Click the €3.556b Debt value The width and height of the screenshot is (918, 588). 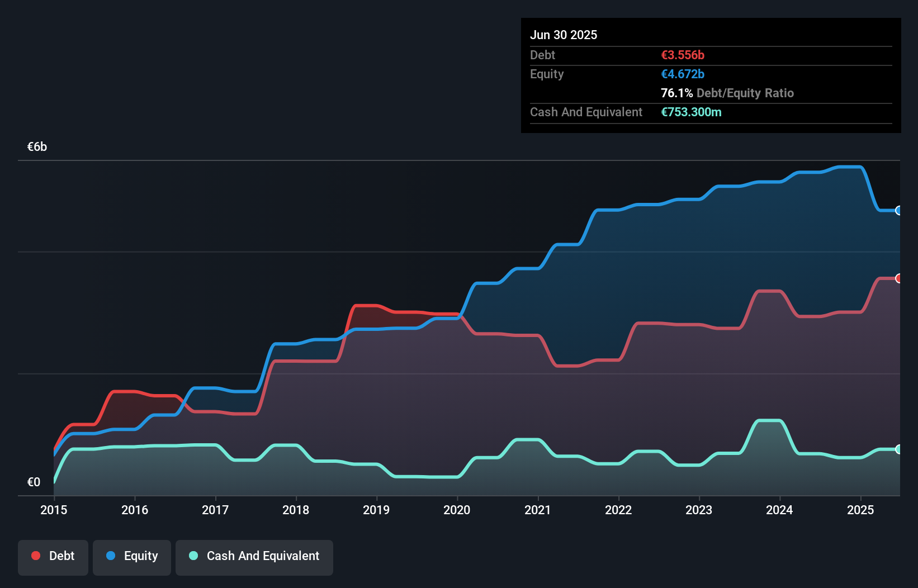click(x=683, y=55)
